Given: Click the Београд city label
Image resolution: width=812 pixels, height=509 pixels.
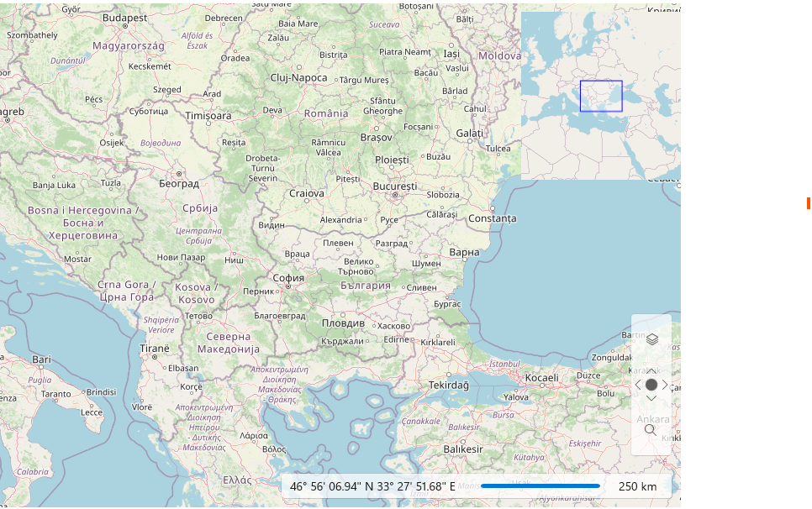Looking at the screenshot, I should coord(179,184).
